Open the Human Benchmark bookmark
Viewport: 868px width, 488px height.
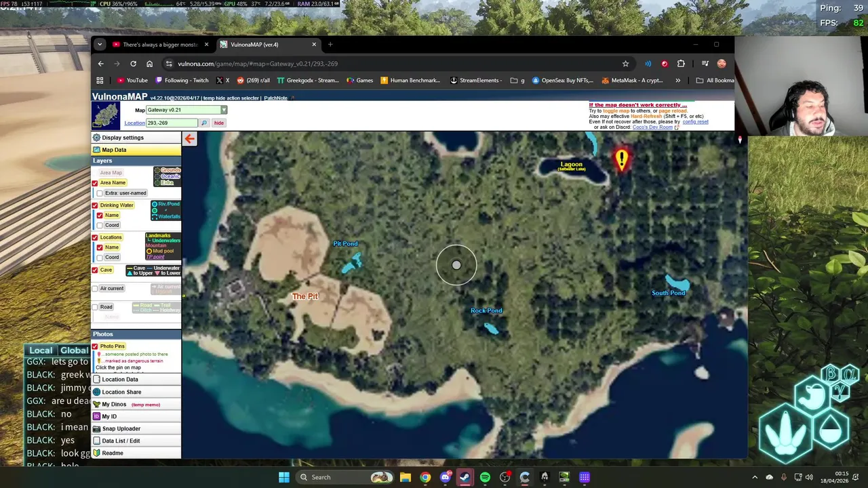(x=410, y=81)
